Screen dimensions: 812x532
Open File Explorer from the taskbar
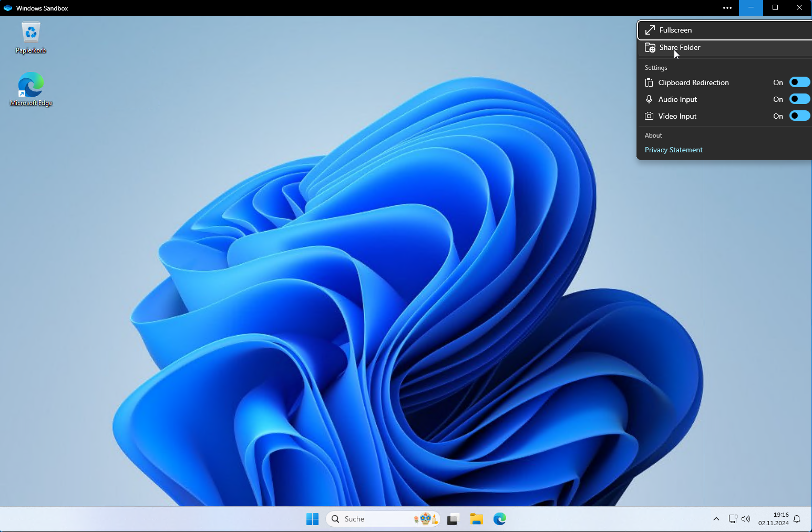pyautogui.click(x=477, y=519)
